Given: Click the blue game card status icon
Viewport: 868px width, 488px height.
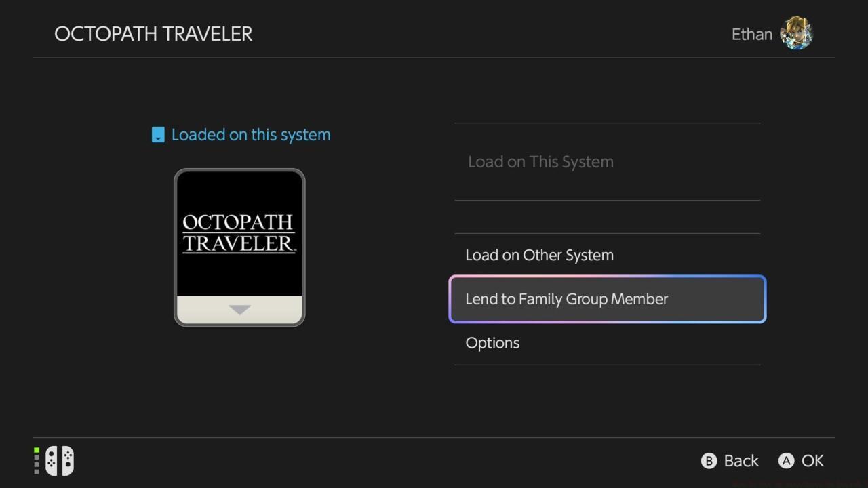Looking at the screenshot, I should click(157, 134).
